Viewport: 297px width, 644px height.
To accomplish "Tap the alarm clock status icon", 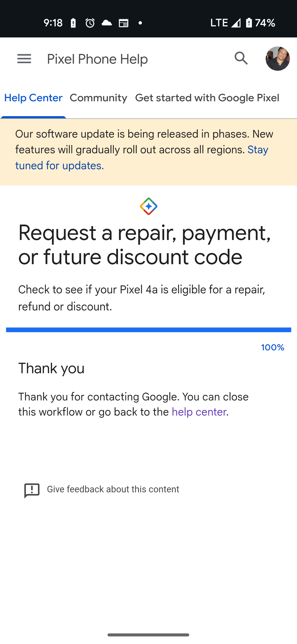I will click(x=90, y=23).
